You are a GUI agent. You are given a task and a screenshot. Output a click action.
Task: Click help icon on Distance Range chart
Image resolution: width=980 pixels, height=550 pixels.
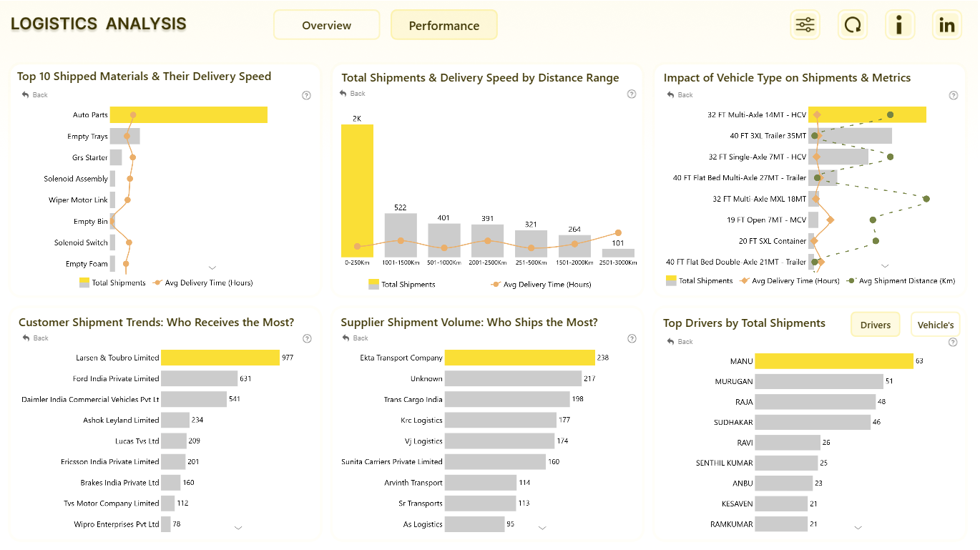(632, 94)
